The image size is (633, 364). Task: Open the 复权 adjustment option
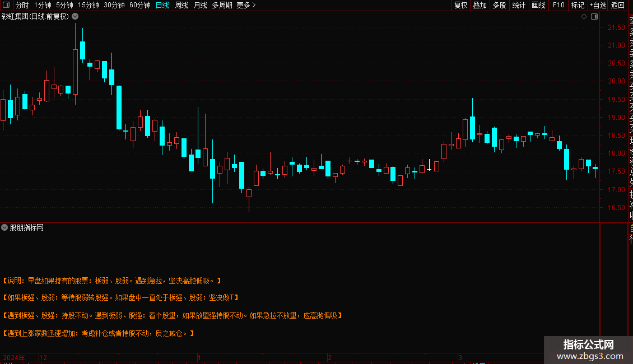[x=460, y=5]
